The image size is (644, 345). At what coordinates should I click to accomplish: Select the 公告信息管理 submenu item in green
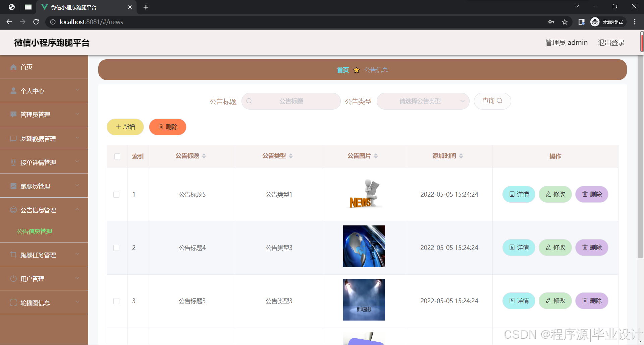(x=35, y=231)
